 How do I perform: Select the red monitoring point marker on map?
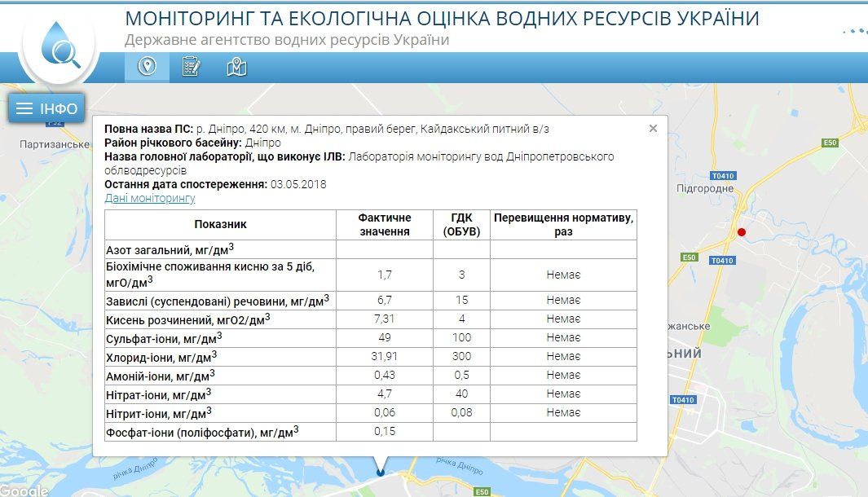point(742,231)
